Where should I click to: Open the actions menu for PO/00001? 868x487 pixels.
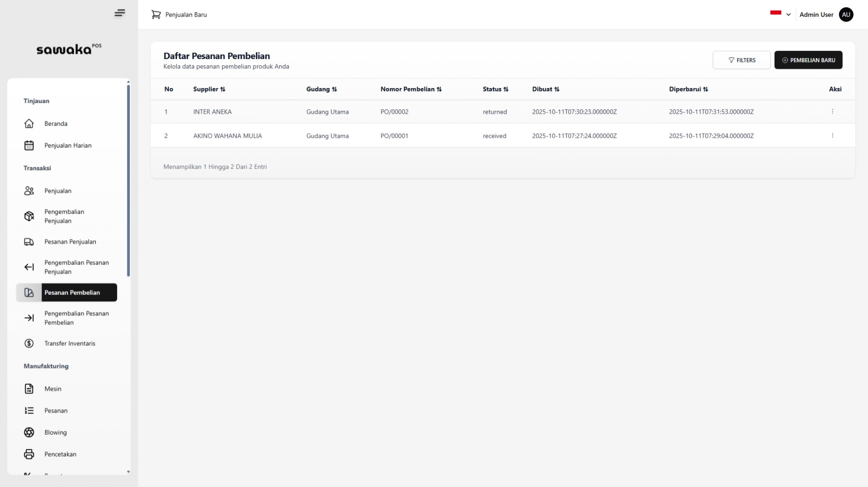coord(833,135)
